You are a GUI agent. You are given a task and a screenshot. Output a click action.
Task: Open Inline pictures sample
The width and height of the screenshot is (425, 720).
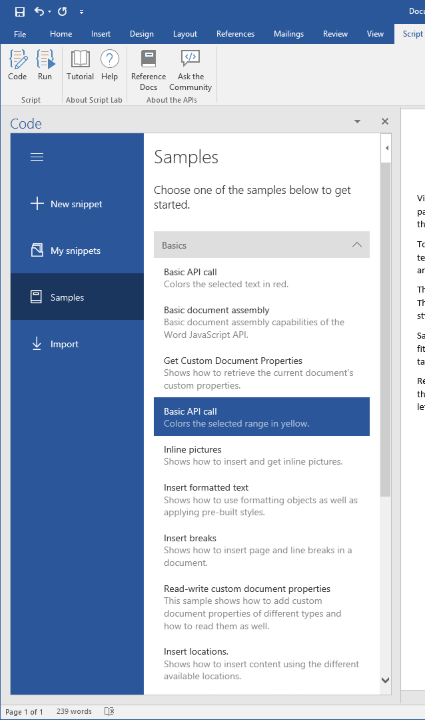click(262, 456)
